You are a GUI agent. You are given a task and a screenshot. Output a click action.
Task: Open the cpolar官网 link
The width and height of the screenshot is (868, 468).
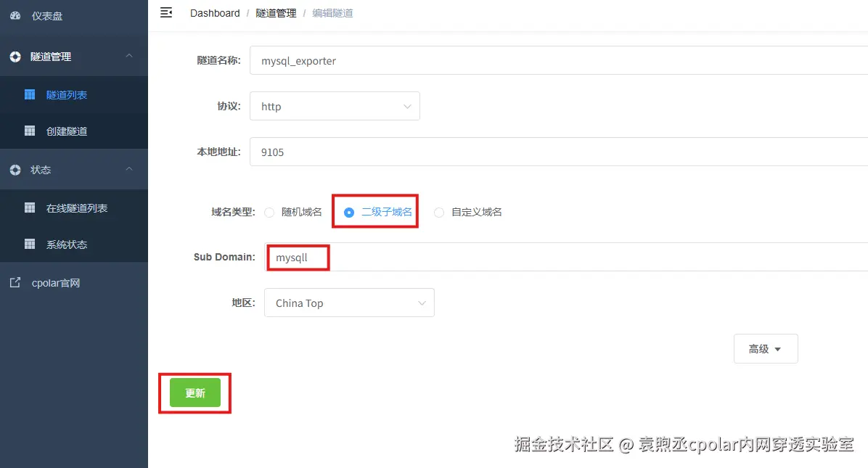[x=74, y=283]
